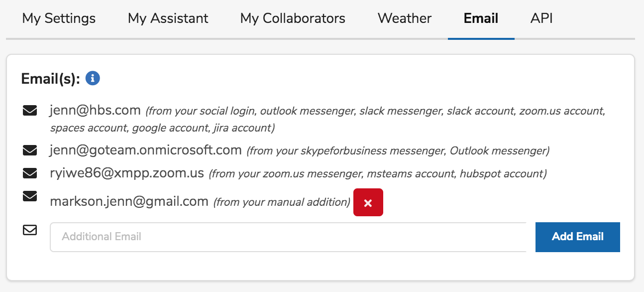This screenshot has width=644, height=292.
Task: Remove markson.jenn@gmail.com with the red X
Action: pos(368,202)
